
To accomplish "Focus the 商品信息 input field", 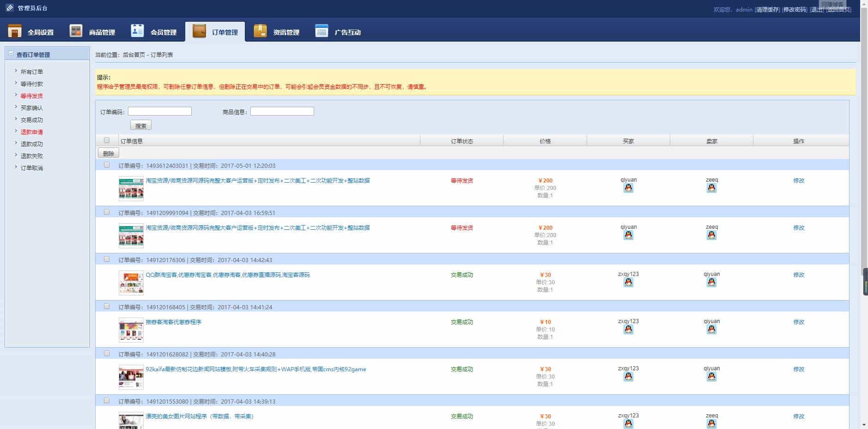I will [x=282, y=111].
